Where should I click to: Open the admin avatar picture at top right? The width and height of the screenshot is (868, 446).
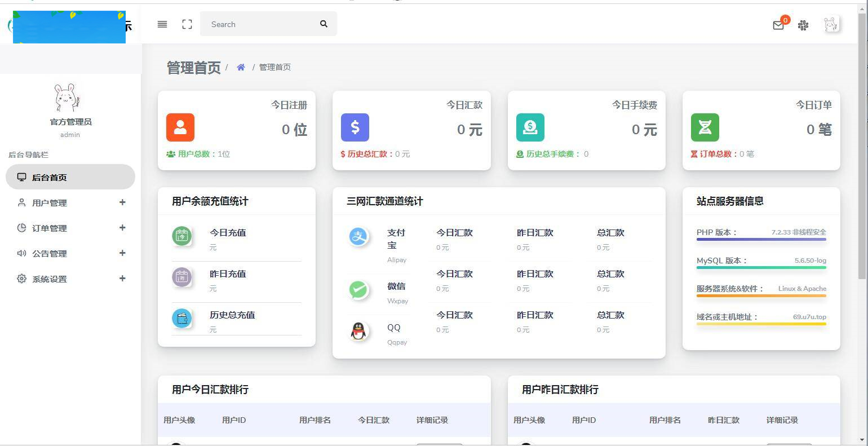pos(830,24)
